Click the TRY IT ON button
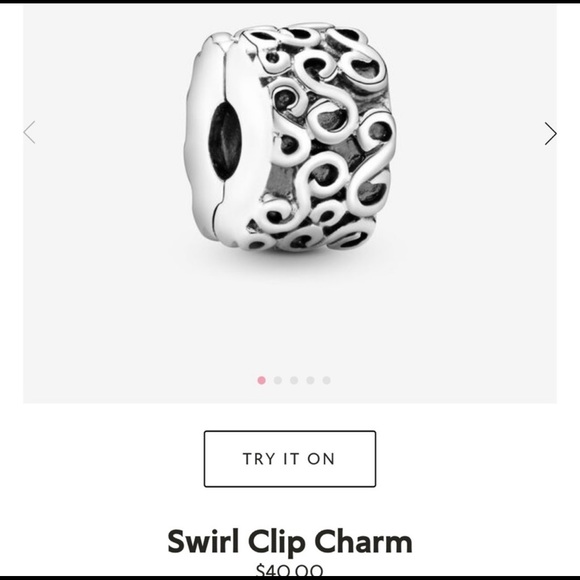This screenshot has height=580, width=580. coord(290,459)
